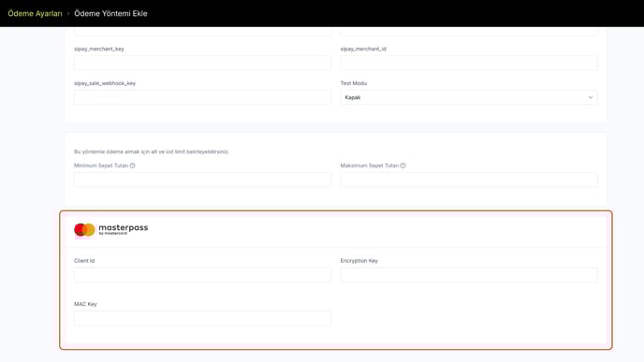
Task: Click the Mastercard circles logo icon
Action: tap(84, 230)
